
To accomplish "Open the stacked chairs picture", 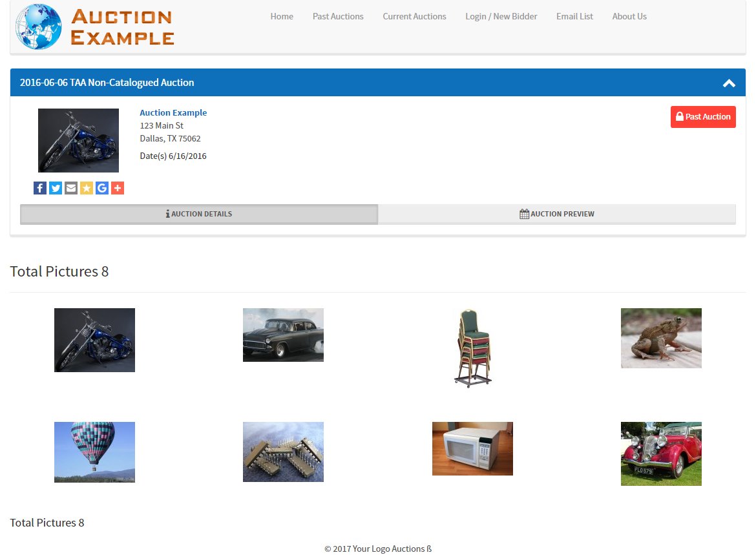I will [472, 348].
